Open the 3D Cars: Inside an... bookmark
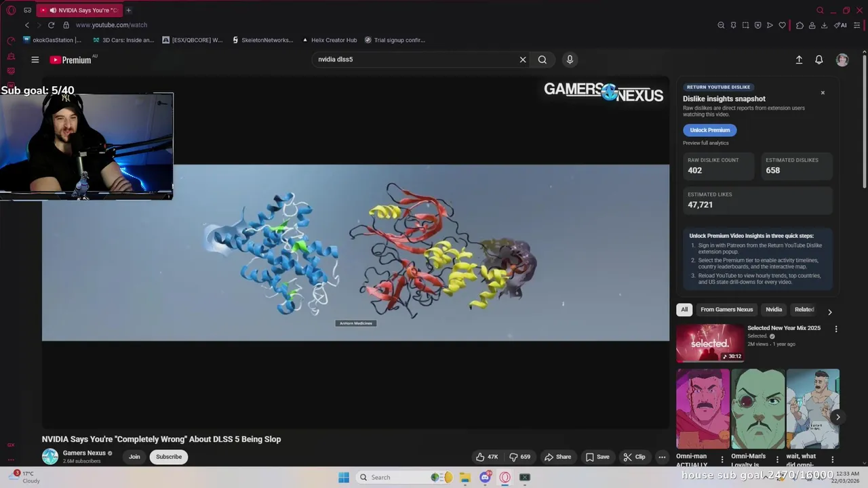This screenshot has width=868, height=488. coord(123,40)
